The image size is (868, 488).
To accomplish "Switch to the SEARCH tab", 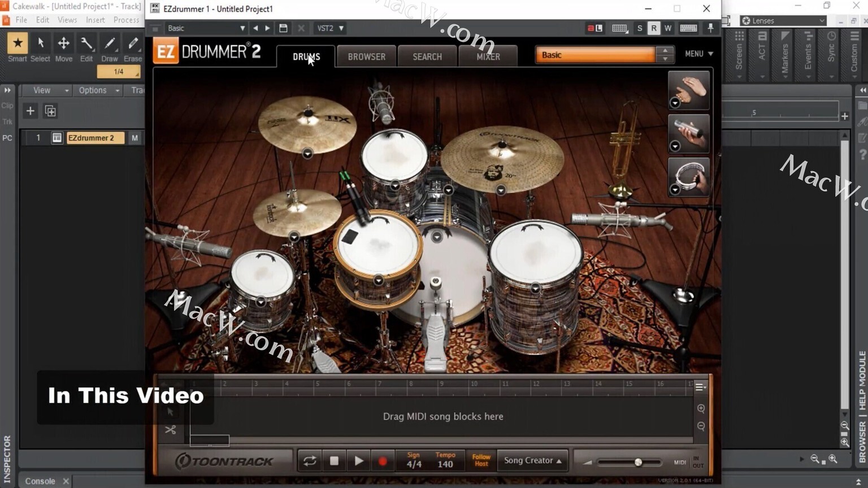I will click(x=427, y=56).
